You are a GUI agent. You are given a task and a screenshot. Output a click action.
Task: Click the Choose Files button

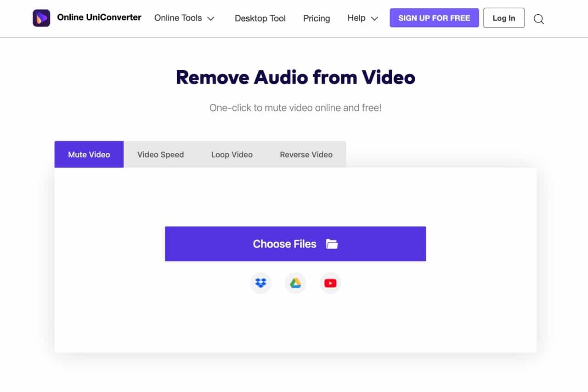295,244
